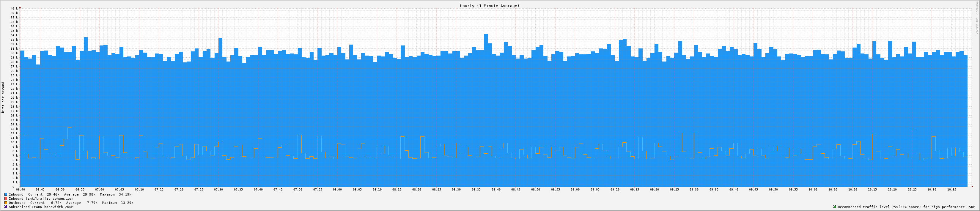The image size is (980, 211).
Task: Click the 06:40 time axis label
Action: (21, 189)
